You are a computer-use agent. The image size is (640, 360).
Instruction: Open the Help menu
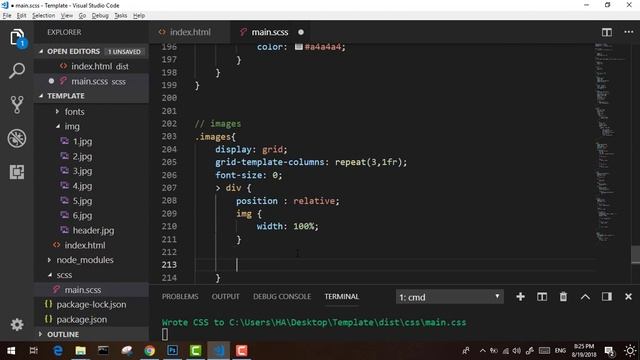139,16
